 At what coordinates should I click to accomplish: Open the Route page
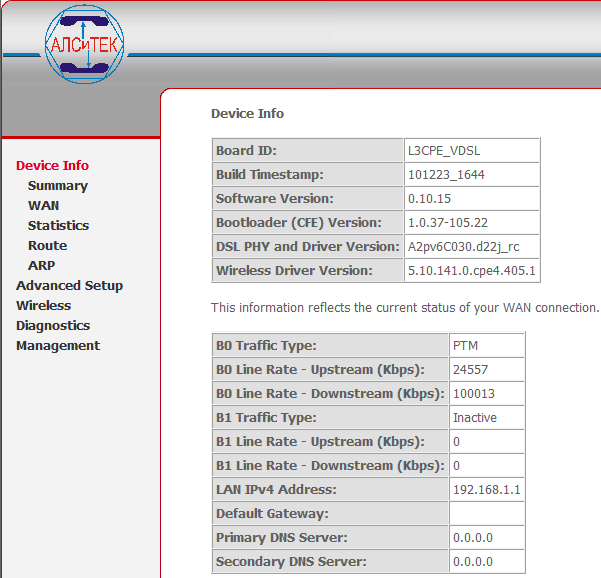click(x=48, y=245)
